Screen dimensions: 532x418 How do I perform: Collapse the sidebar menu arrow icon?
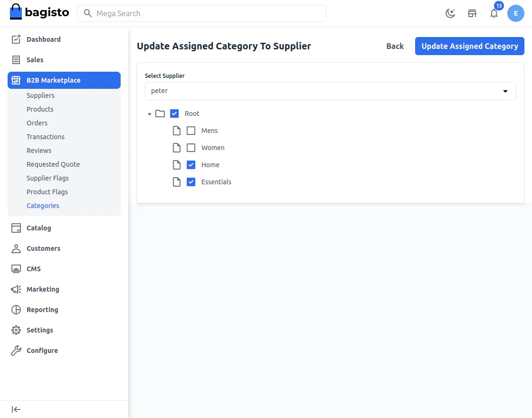tap(16, 409)
